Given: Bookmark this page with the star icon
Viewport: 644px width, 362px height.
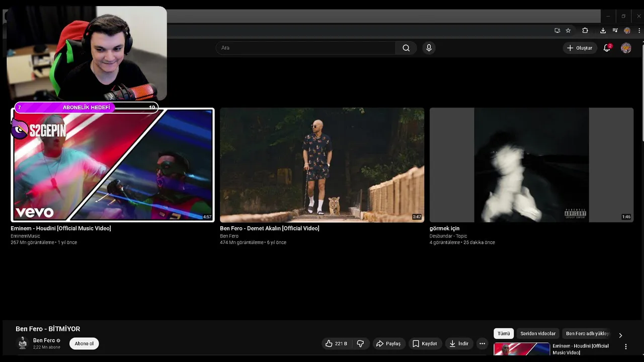Looking at the screenshot, I should (568, 31).
